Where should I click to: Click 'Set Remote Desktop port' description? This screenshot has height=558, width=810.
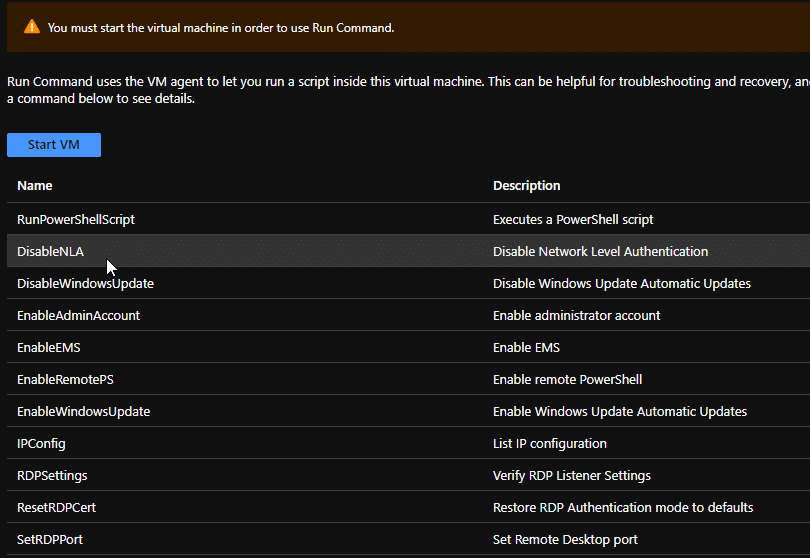click(565, 540)
